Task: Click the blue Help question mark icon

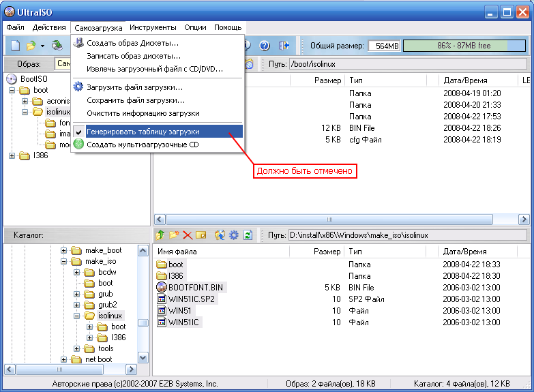Action: click(x=265, y=46)
